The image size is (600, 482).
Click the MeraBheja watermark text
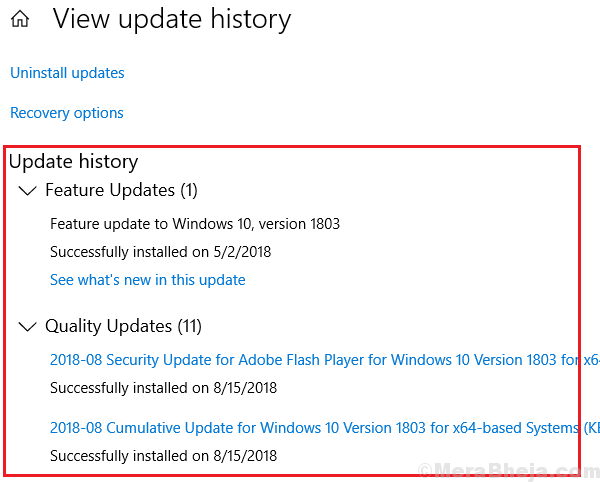pos(509,471)
